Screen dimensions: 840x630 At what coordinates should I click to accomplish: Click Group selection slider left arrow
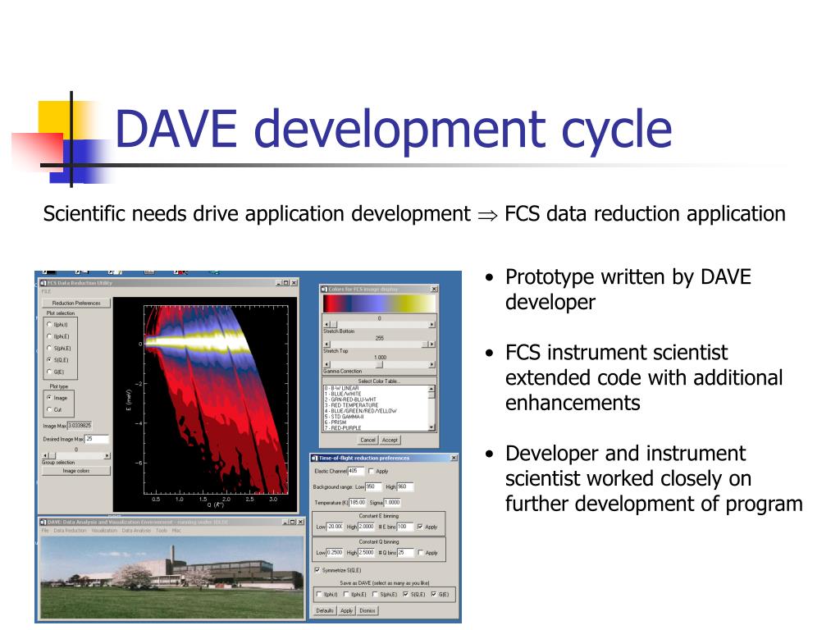(45, 456)
